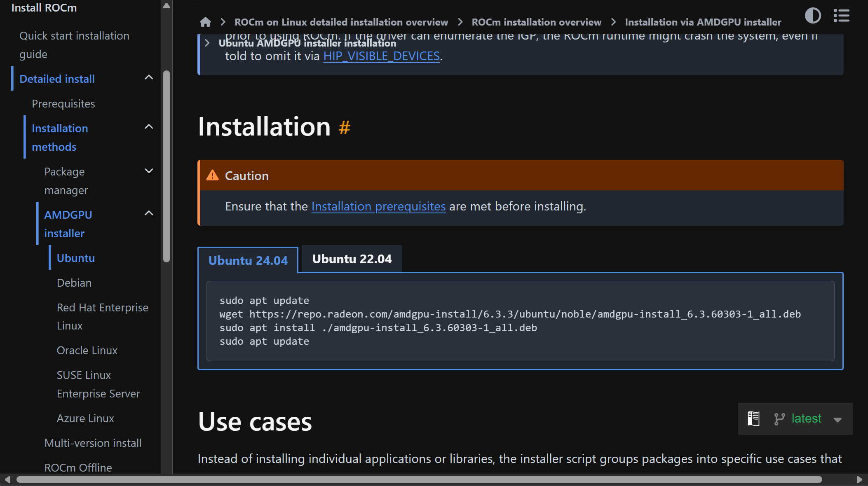The image size is (868, 486).
Task: Open the latest version dropdown
Action: click(x=837, y=420)
